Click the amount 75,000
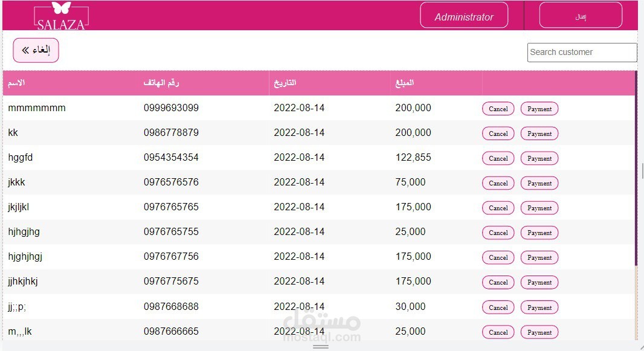 (x=410, y=182)
